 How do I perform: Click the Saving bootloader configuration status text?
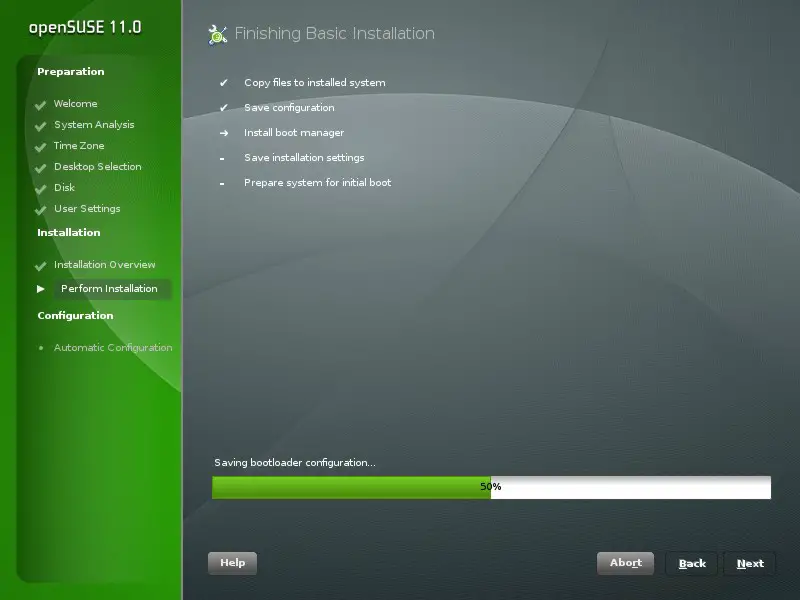pos(295,463)
